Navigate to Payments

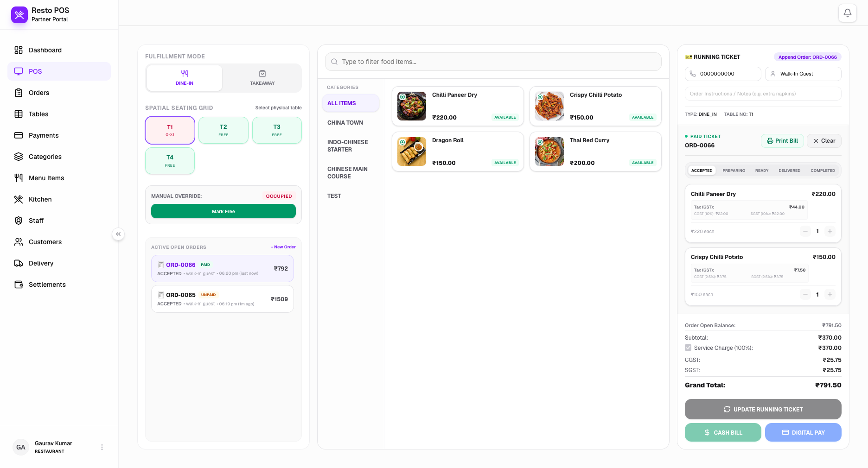[x=59, y=135]
